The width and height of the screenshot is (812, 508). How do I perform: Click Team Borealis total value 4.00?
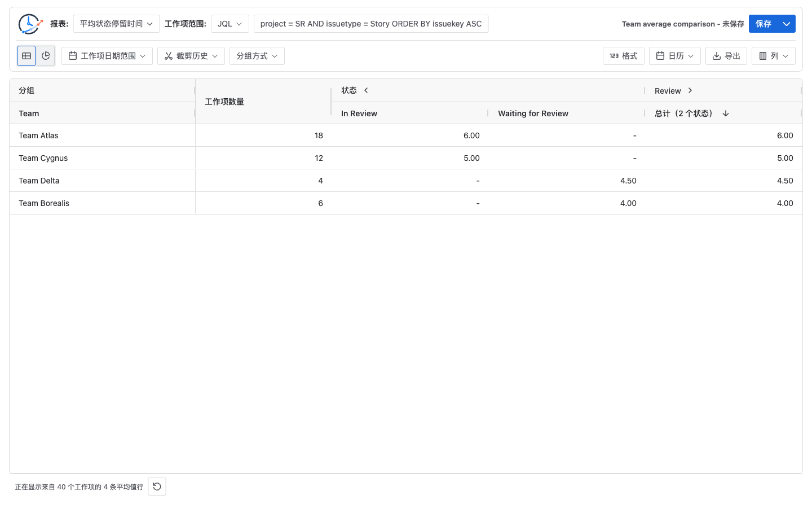(785, 203)
